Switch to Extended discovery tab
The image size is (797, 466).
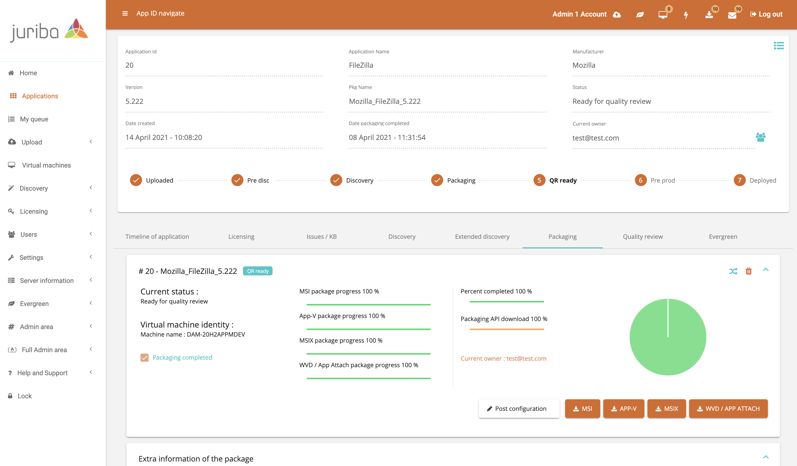click(482, 237)
